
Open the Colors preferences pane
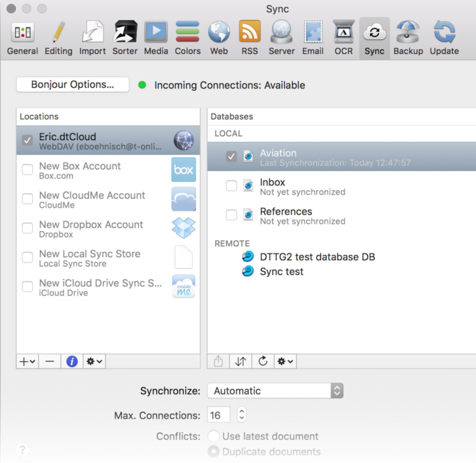point(188,38)
